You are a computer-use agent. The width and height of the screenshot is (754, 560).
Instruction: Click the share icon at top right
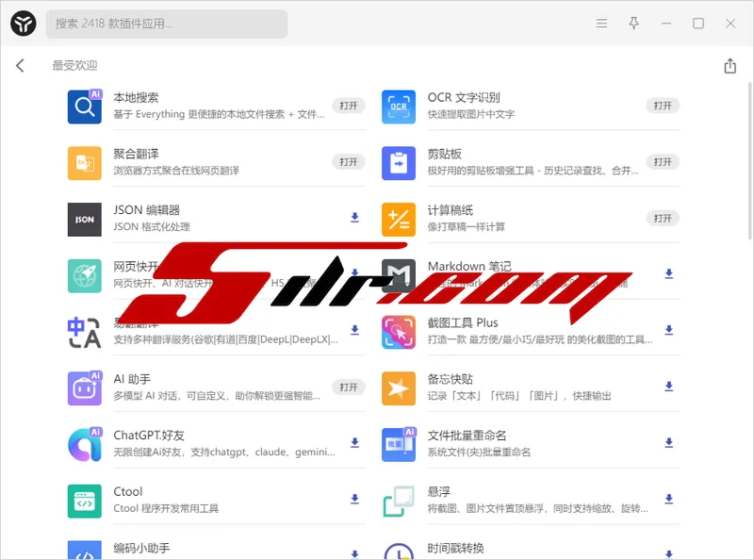729,65
